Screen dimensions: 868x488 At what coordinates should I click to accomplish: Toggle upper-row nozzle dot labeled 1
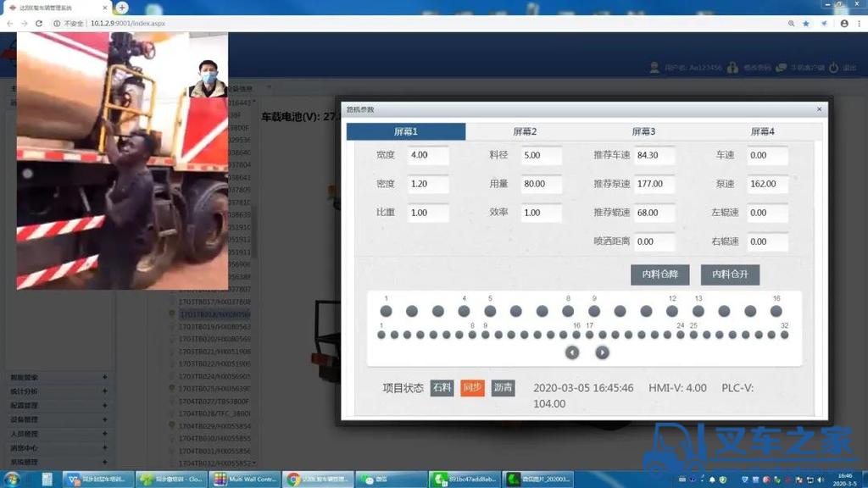[x=387, y=312]
